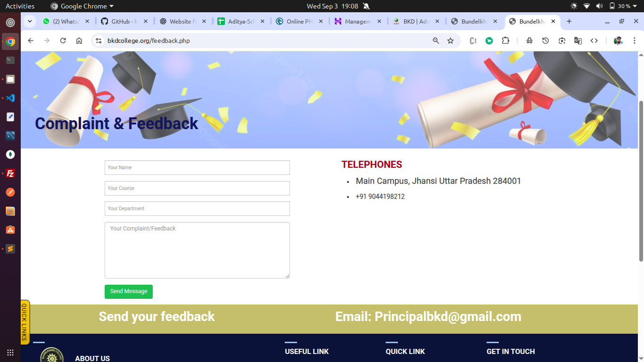This screenshot has width=644, height=362.
Task: Open the QUICK LINKS side tab
Action: (25, 322)
